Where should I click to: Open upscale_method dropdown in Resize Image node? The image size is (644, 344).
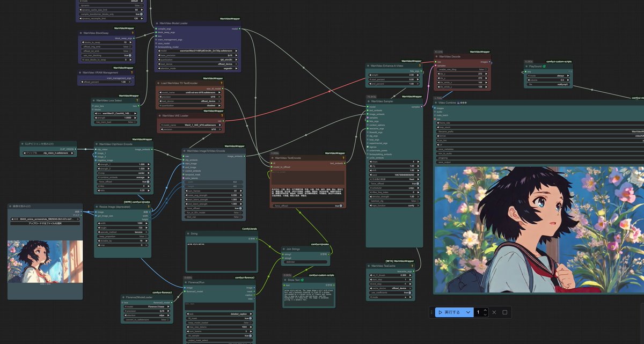coord(123,232)
